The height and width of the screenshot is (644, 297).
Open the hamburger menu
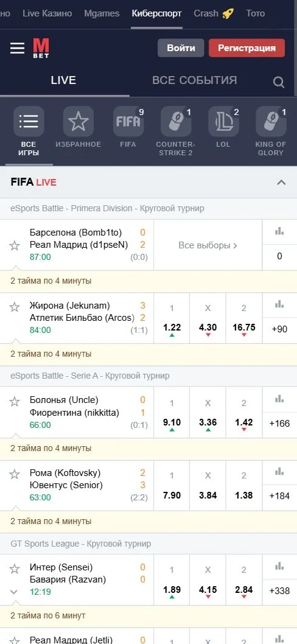click(x=18, y=48)
